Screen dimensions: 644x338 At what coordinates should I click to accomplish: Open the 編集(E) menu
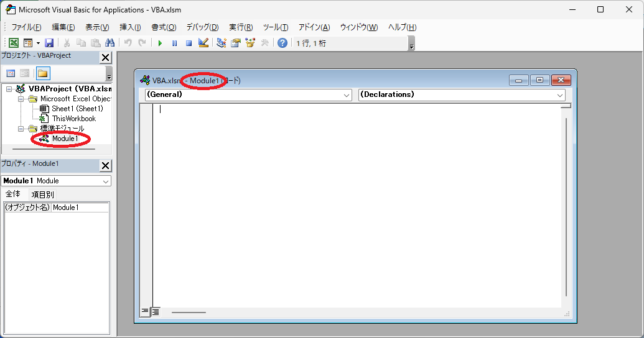(63, 27)
